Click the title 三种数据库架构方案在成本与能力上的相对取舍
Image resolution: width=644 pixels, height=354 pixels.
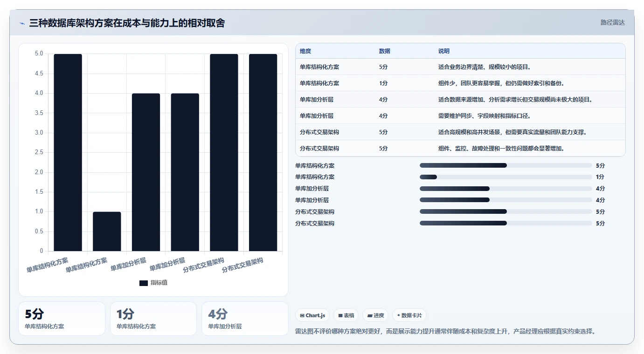click(127, 23)
